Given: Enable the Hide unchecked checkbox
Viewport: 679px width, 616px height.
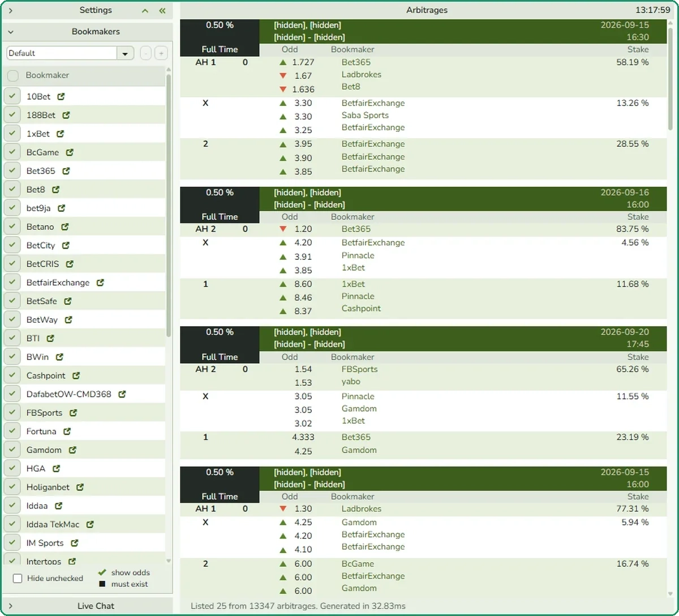Looking at the screenshot, I should [x=18, y=578].
